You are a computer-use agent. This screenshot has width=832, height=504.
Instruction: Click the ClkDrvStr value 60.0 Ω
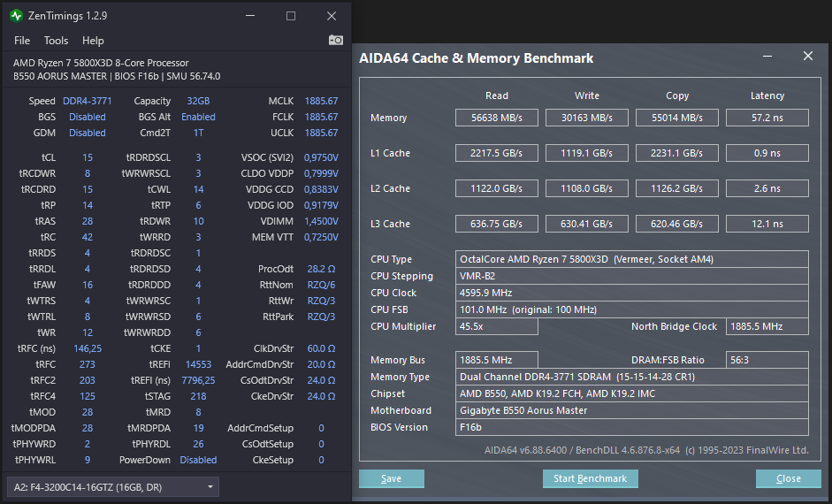(321, 348)
